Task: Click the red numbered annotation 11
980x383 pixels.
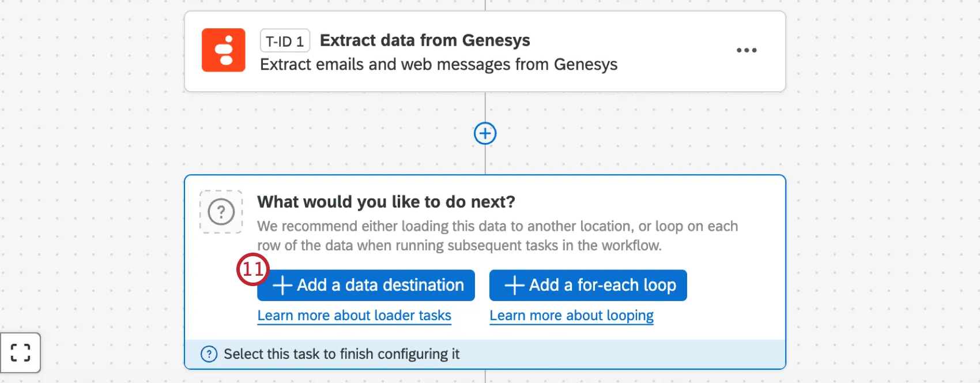Action: tap(252, 269)
